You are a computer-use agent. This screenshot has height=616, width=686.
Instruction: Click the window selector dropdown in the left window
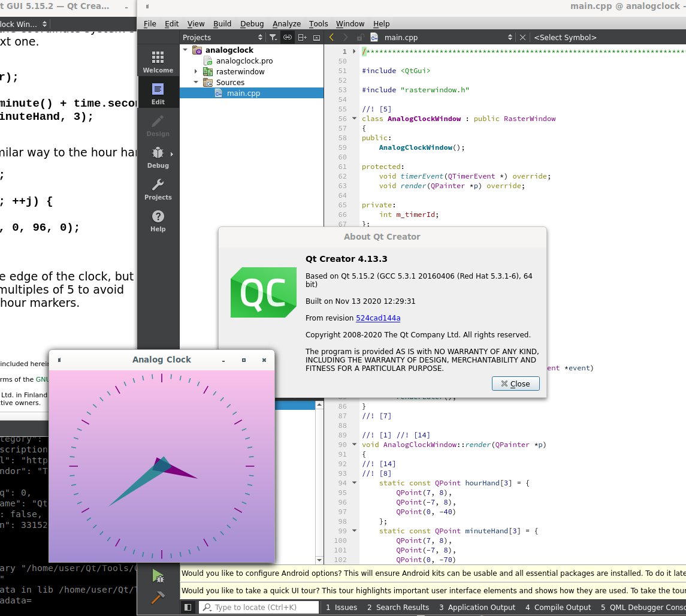[x=24, y=24]
